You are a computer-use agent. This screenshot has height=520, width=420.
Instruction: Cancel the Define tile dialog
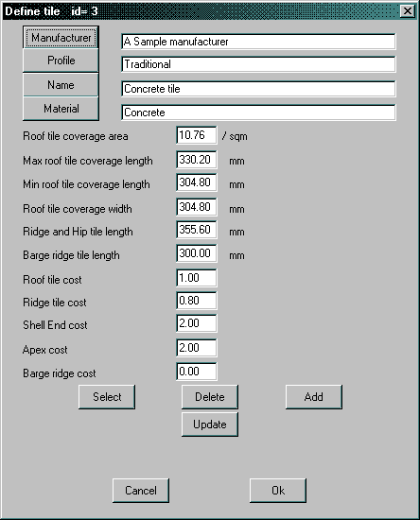(141, 491)
